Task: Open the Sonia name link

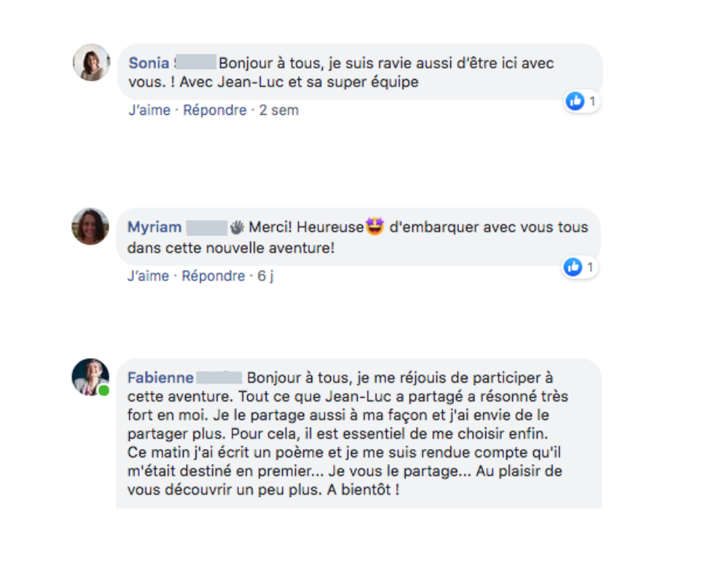Action: point(149,63)
